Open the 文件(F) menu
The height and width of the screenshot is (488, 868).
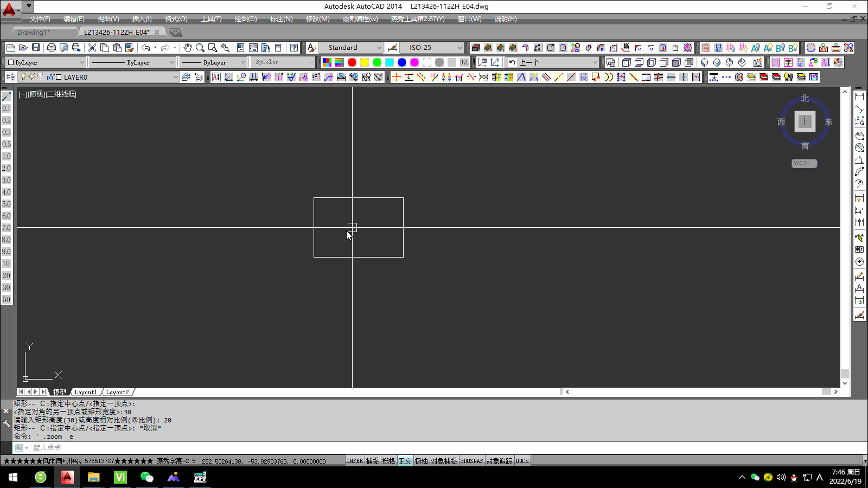coord(40,19)
